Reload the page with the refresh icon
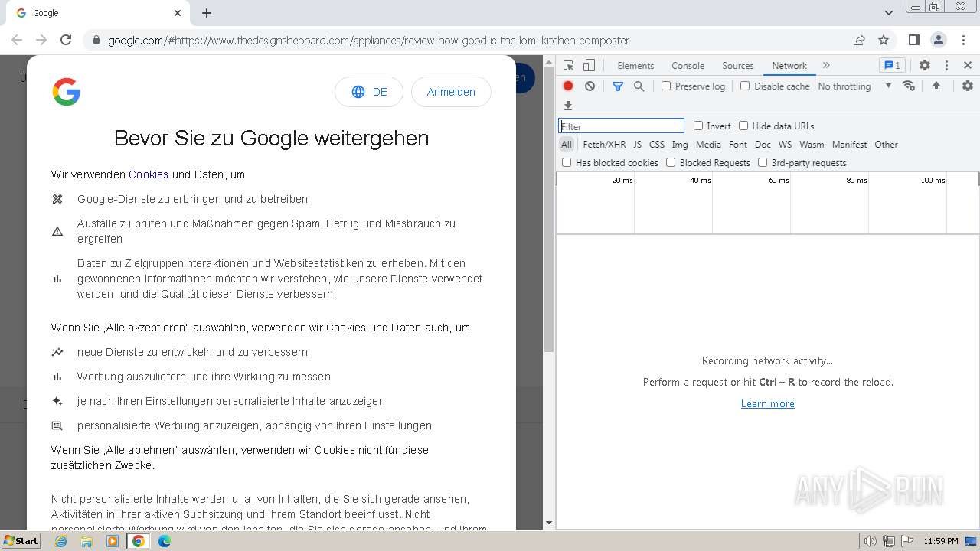This screenshot has width=980, height=551. click(x=66, y=40)
